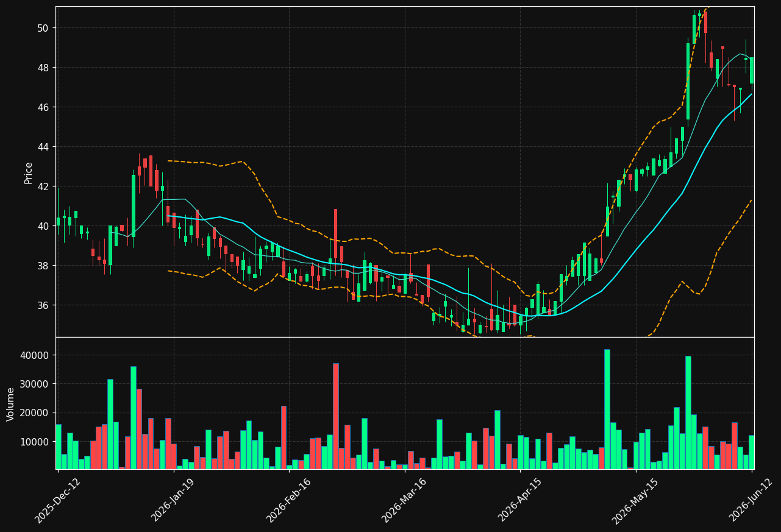Click the 2026-Jan-19 date label
The width and height of the screenshot is (781, 532).
pos(173,500)
